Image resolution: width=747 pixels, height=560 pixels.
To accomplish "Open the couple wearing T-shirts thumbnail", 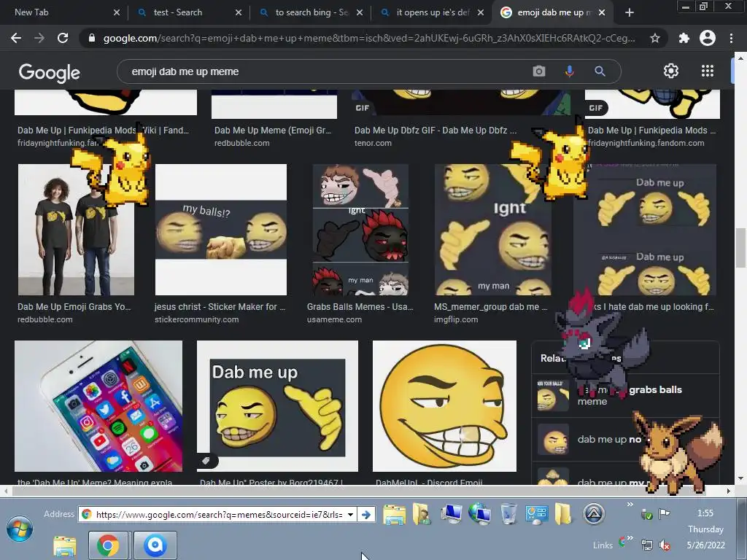I will [76, 230].
